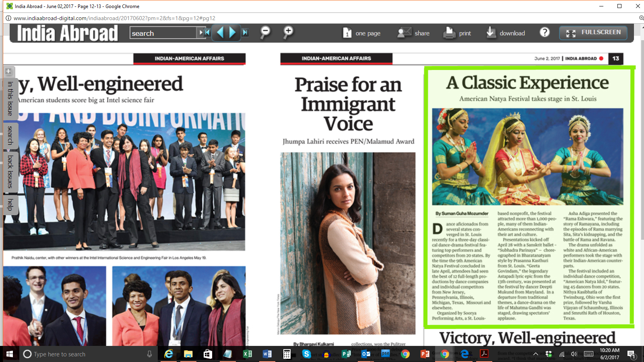
Task: Open Skype from the taskbar
Action: [x=306, y=354]
